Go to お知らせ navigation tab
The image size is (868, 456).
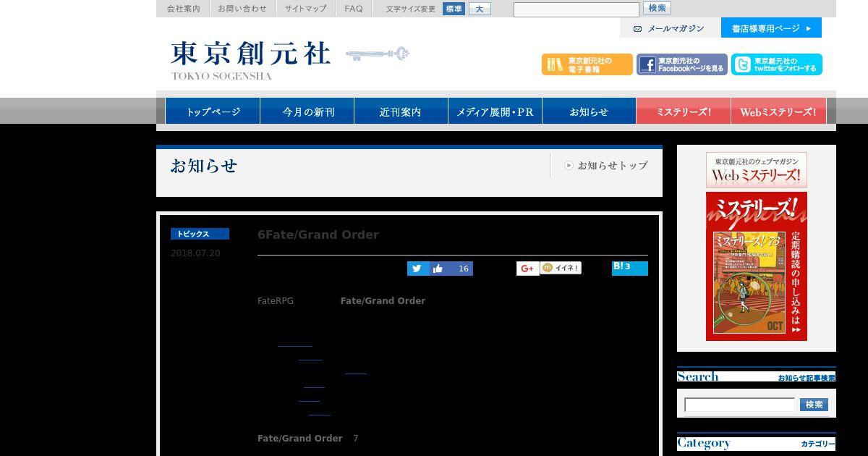589,111
